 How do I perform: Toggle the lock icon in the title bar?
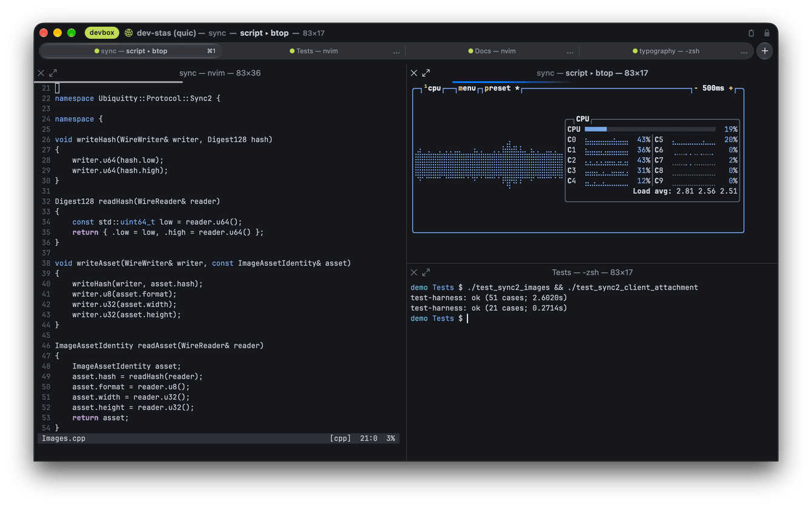pyautogui.click(x=767, y=33)
